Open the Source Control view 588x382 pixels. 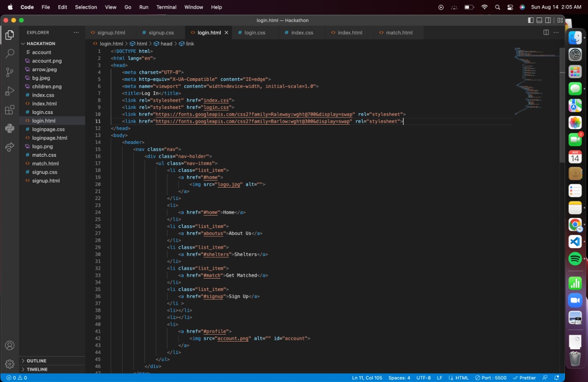tap(10, 73)
